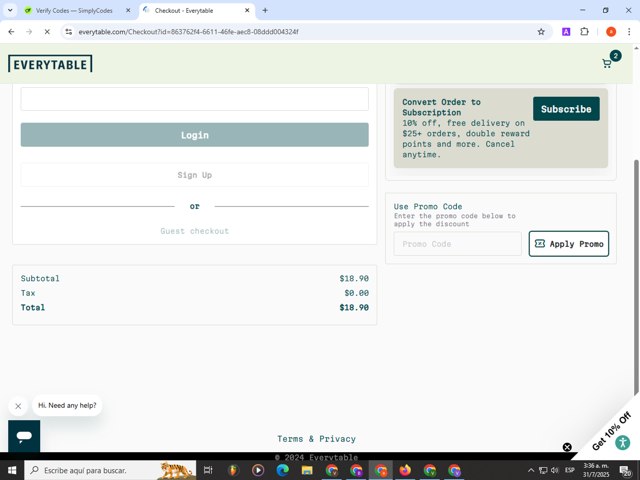Click 'Convert Order to Subscription' heading
The image size is (640, 480).
coord(441,107)
